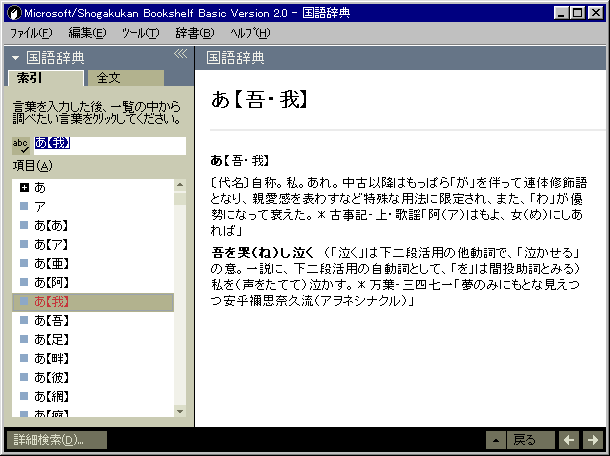Viewport: 610px width, 456px height.
Task: Click the previous entry left arrow button
Action: 569,440
